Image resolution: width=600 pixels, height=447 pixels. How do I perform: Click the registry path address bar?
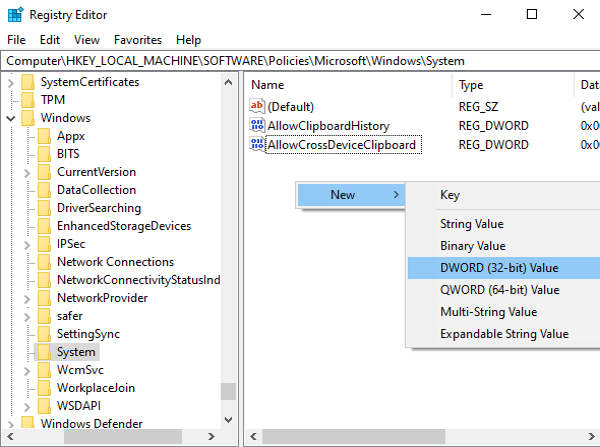[301, 61]
